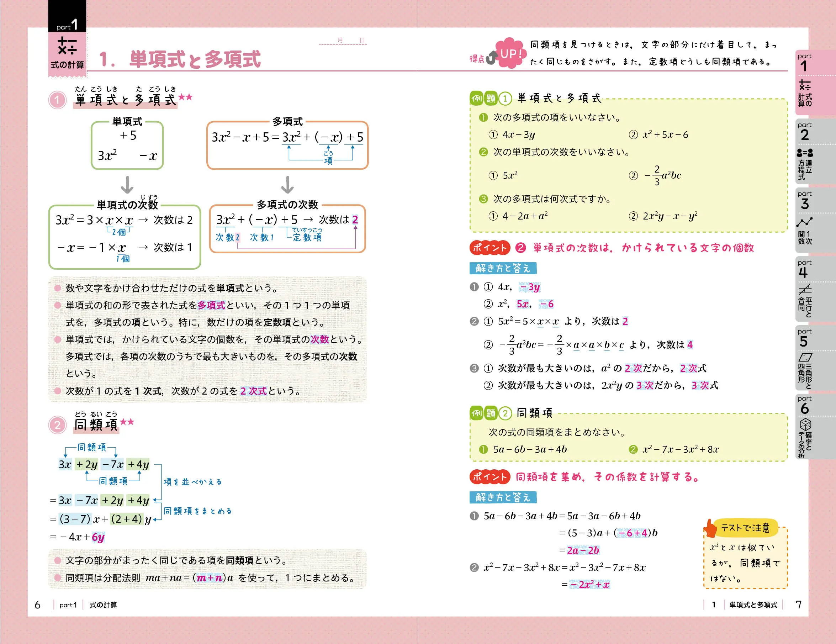
Task: Click the 多項式 box label
Action: [287, 121]
